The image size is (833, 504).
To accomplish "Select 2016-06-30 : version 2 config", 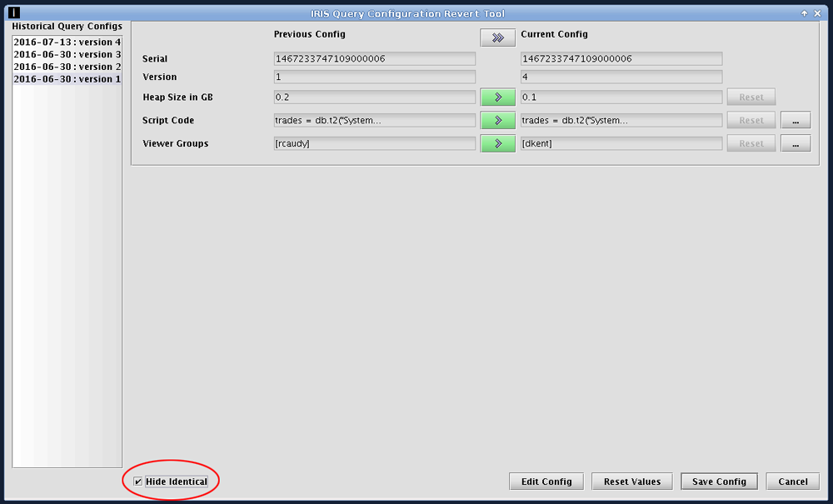I will click(67, 67).
